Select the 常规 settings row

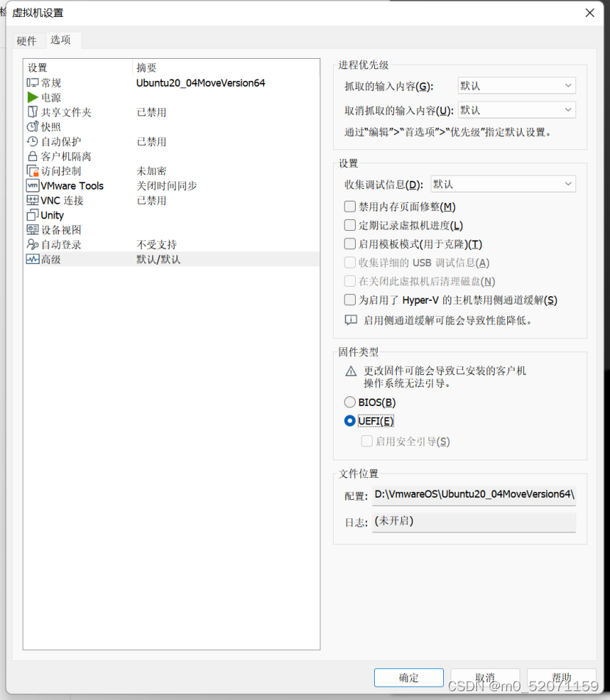pos(172,82)
